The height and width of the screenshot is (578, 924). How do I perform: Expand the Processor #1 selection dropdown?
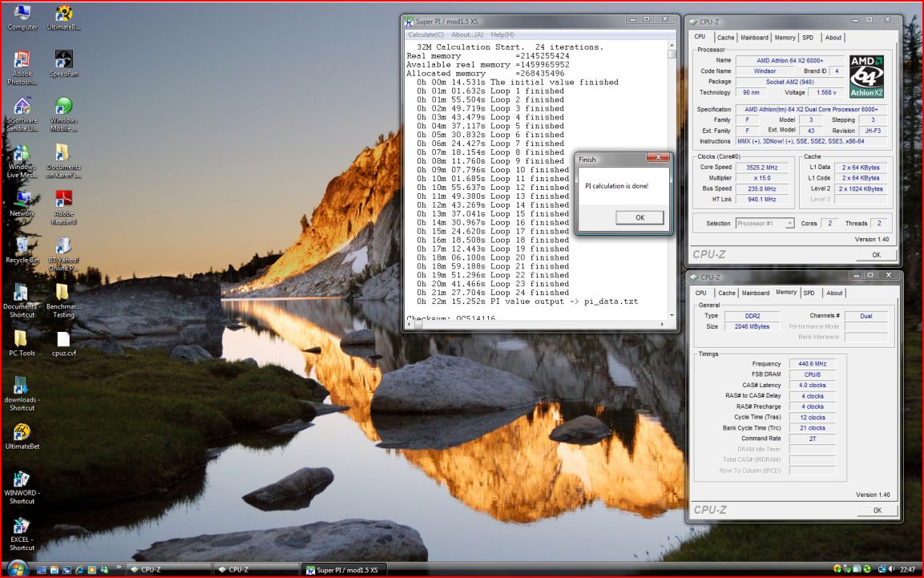click(789, 224)
